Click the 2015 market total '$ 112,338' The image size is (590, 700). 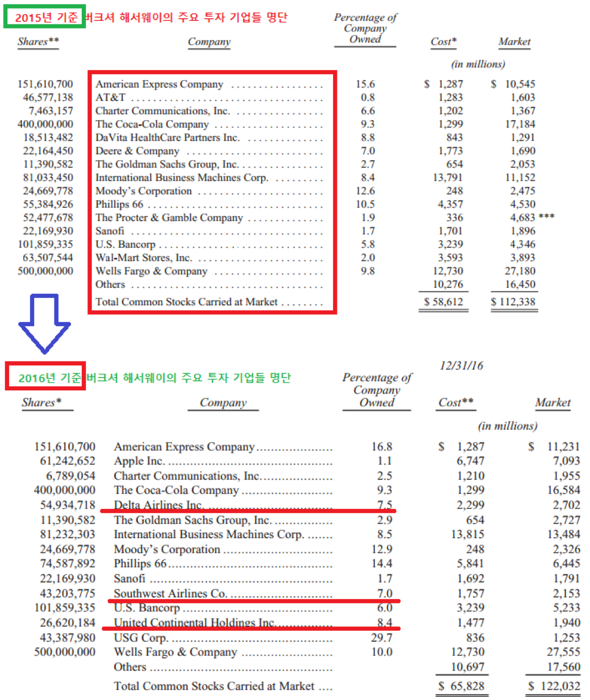513,302
